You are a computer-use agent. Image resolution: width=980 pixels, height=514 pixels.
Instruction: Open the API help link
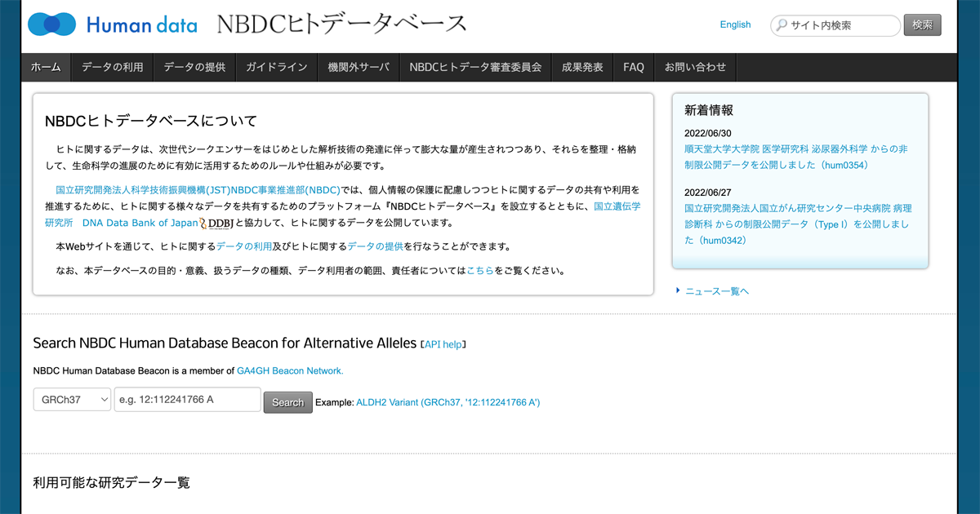pos(443,344)
